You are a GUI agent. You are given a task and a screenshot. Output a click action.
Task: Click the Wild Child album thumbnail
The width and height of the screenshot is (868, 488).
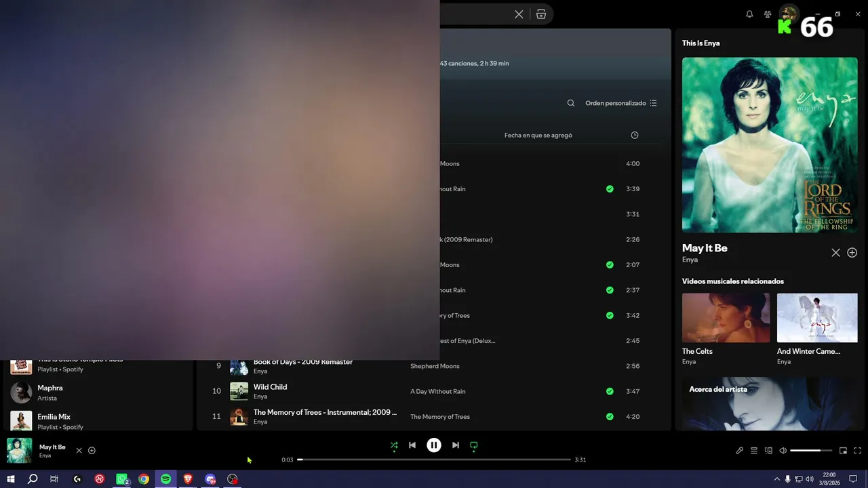point(239,391)
